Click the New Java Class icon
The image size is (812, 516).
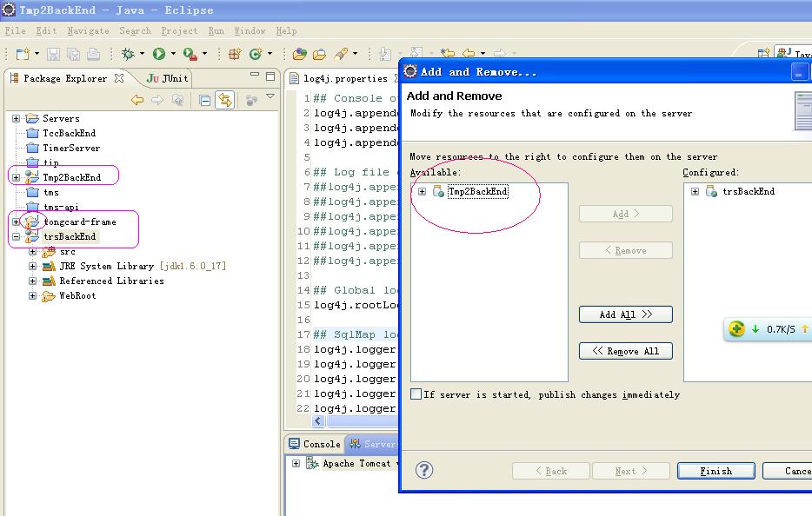[x=256, y=54]
